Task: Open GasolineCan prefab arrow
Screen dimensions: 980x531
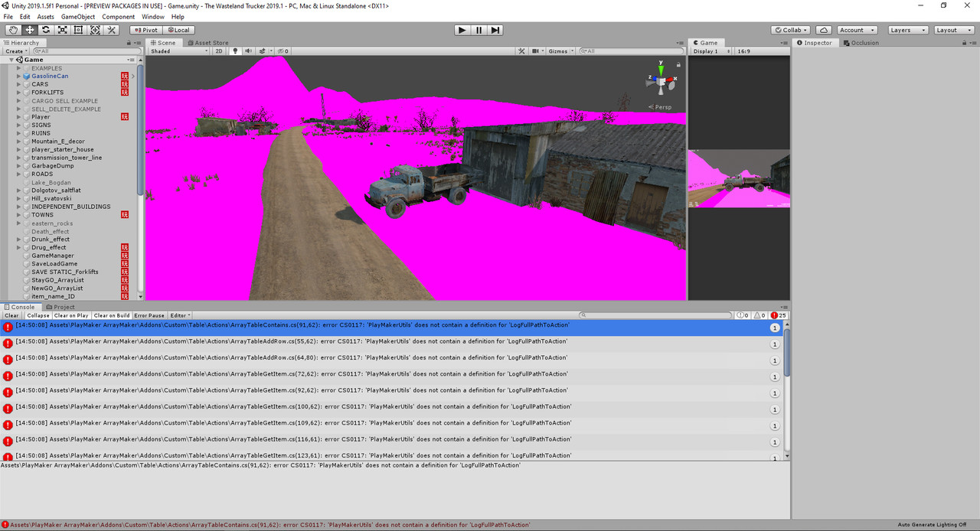Action: 132,76
